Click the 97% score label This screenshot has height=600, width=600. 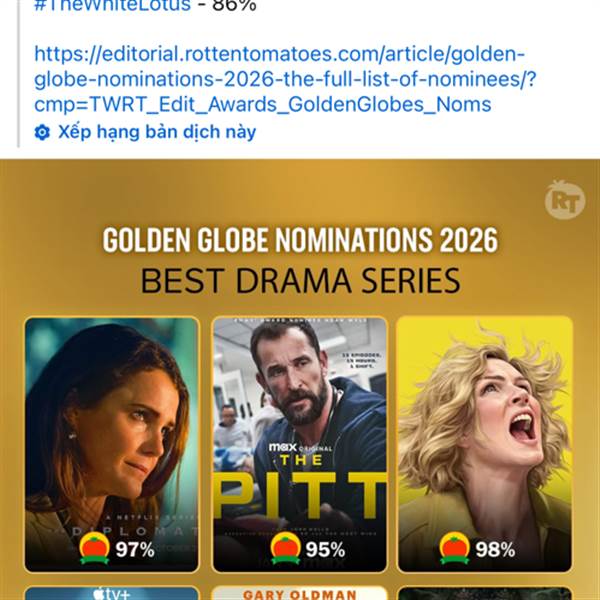point(134,549)
